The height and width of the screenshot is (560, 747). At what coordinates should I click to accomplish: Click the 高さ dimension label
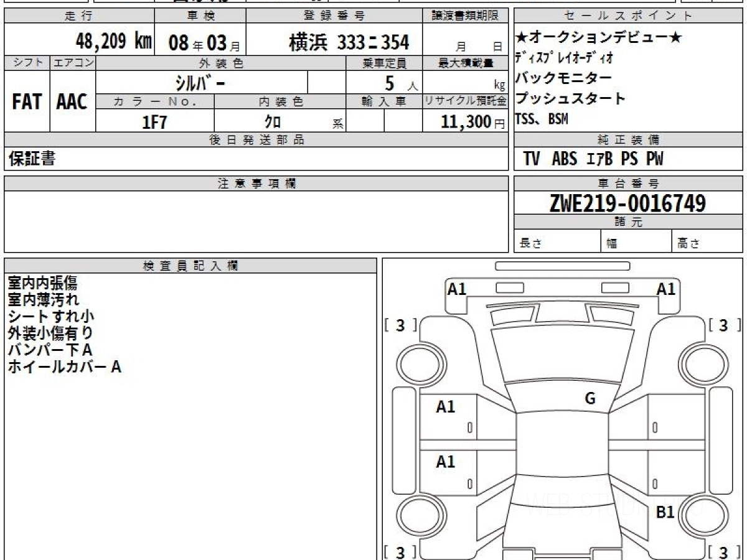point(689,244)
